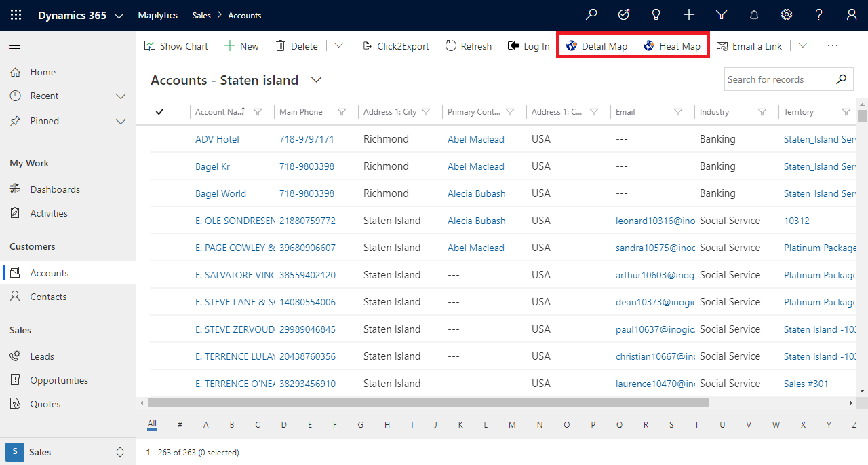Open the search magnifier in top bar
868x465 pixels.
pos(591,15)
